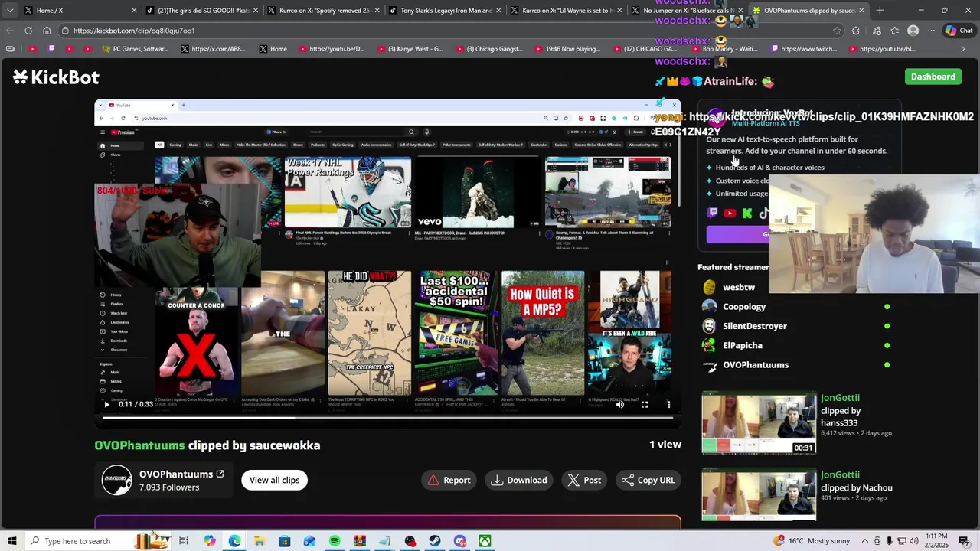The image size is (980, 551).
Task: Open the 'Home' X bookmark
Action: coord(273,49)
